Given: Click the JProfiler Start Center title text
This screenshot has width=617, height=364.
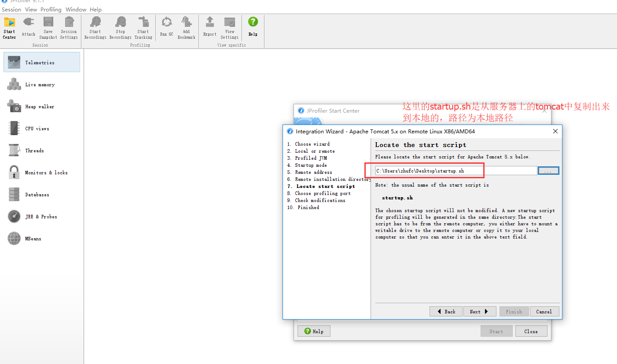Looking at the screenshot, I should click(x=333, y=111).
